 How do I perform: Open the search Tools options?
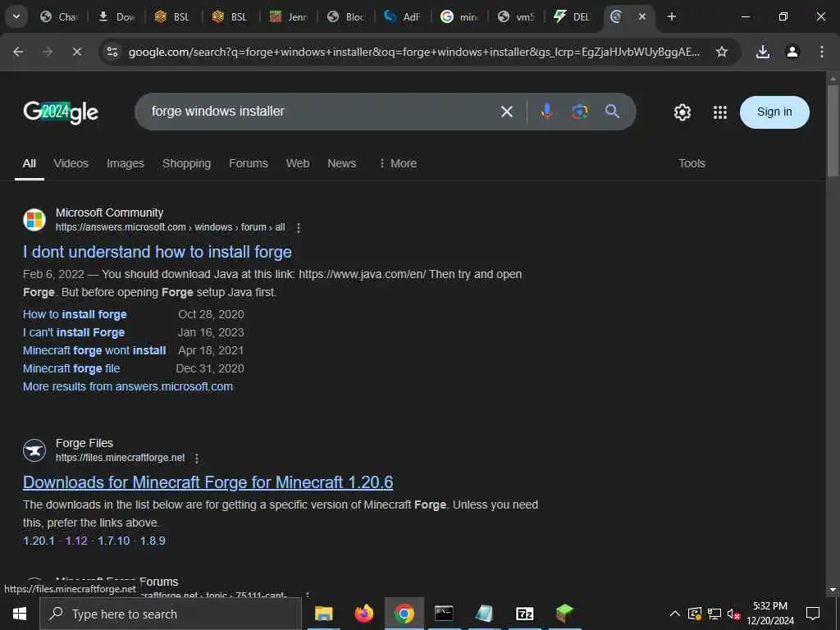692,163
